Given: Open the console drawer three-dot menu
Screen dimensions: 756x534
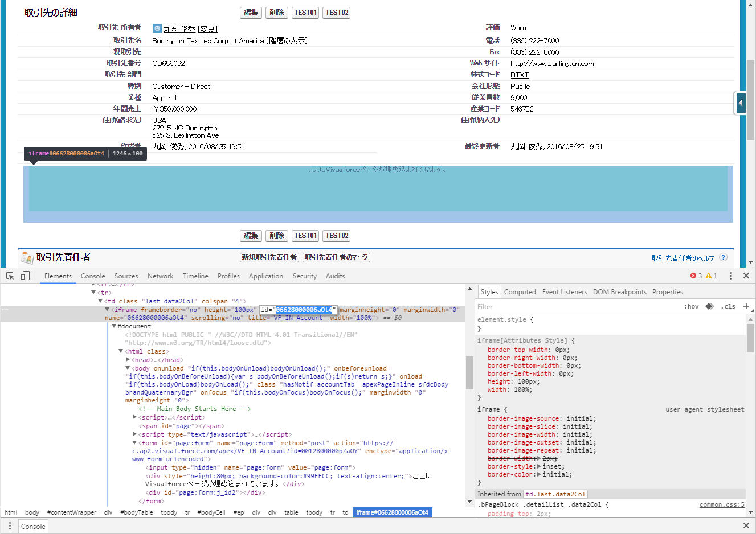Looking at the screenshot, I should [10, 526].
